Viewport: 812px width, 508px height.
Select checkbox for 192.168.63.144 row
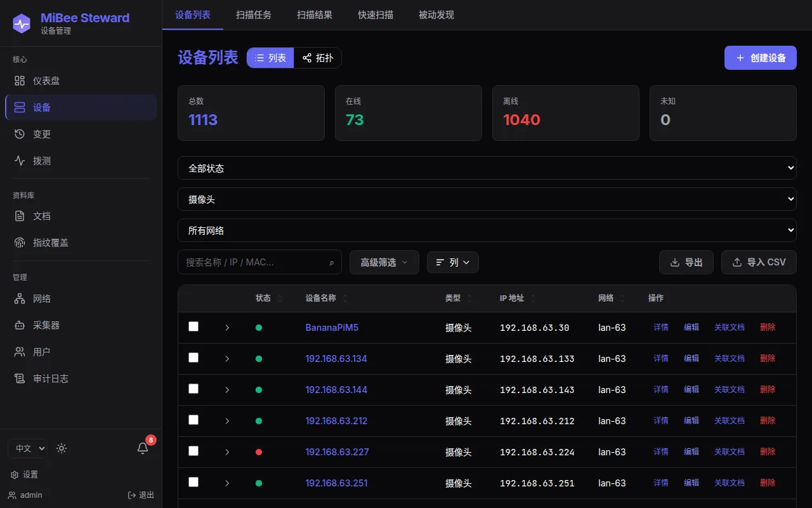coord(193,389)
